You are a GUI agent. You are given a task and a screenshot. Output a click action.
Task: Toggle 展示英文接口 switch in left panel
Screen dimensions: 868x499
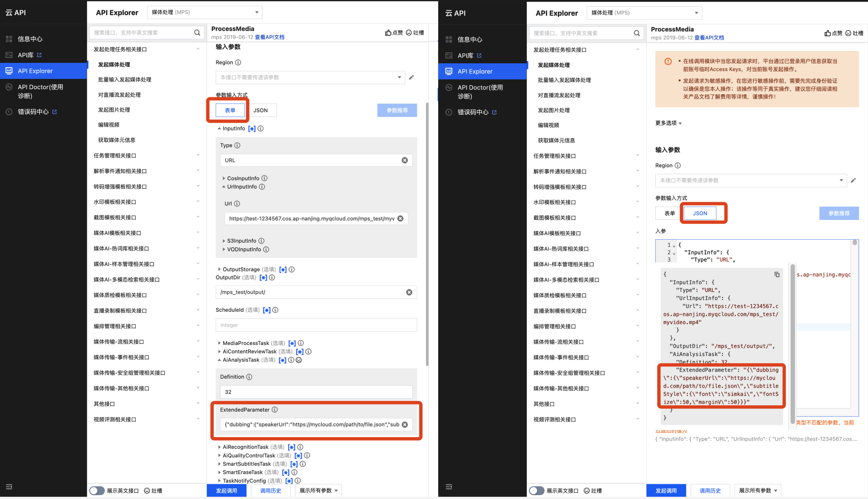pyautogui.click(x=97, y=491)
